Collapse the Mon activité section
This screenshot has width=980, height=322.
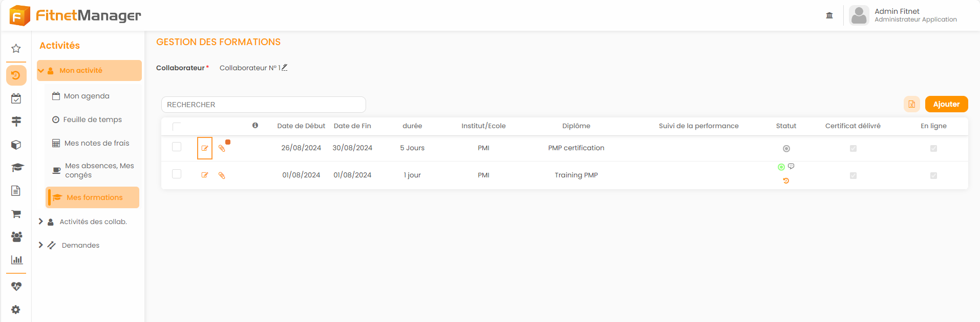(x=41, y=71)
